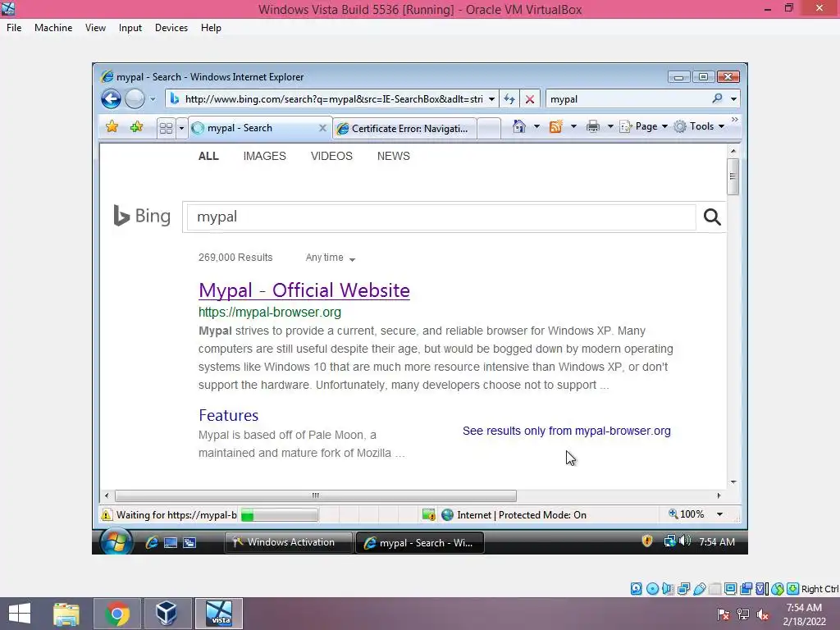The height and width of the screenshot is (630, 840).
Task: Click the Bing search text field
Action: click(441, 217)
